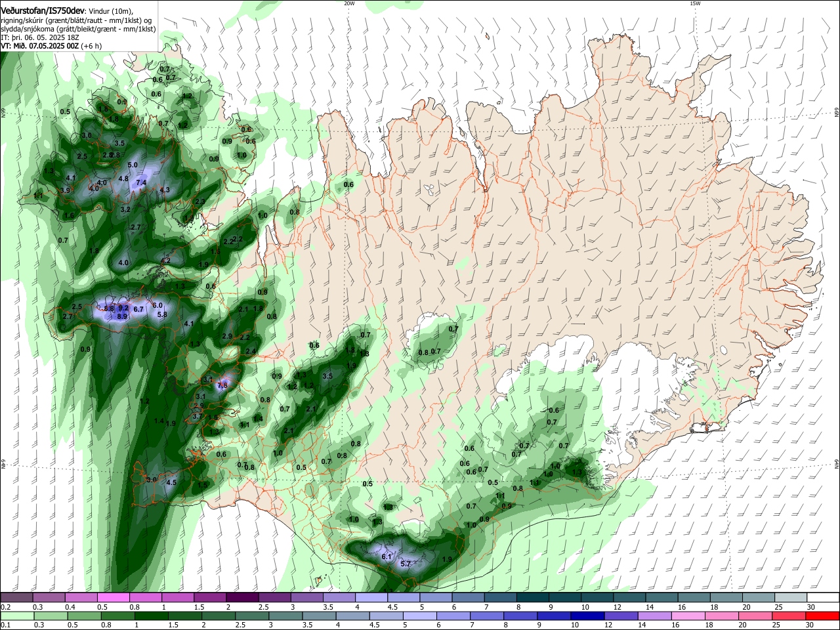Click the red 30 swatch in rain legend
The width and height of the screenshot is (840, 630).
822,616
